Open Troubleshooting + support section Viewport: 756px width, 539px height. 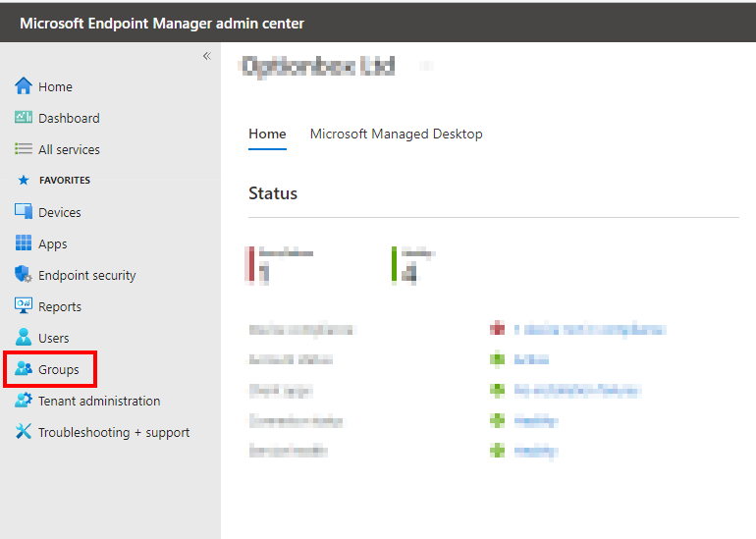(114, 432)
